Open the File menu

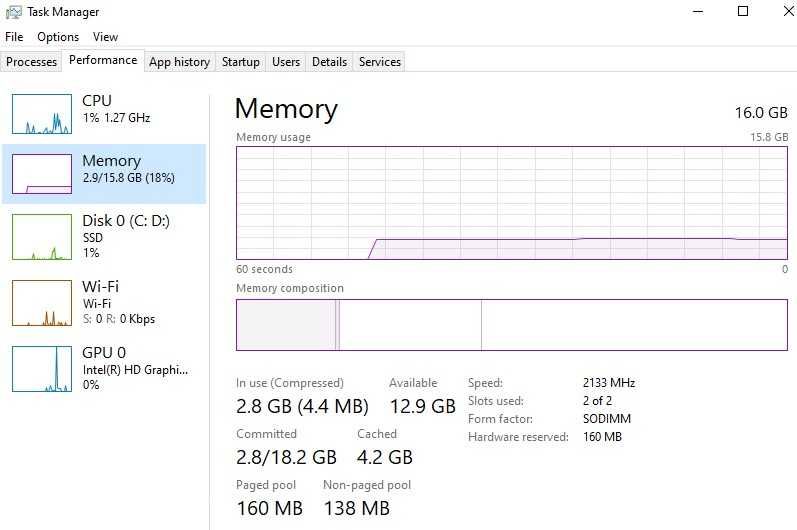pos(14,37)
